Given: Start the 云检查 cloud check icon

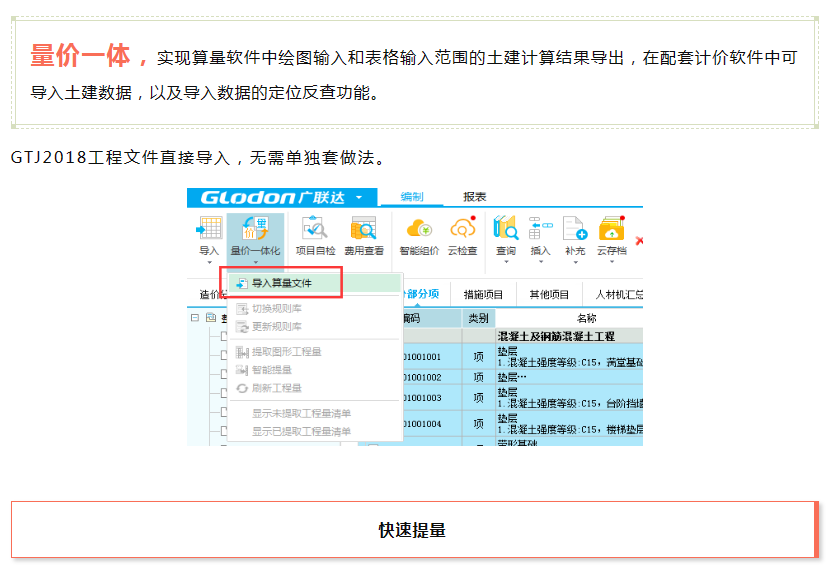Looking at the screenshot, I should 463,228.
